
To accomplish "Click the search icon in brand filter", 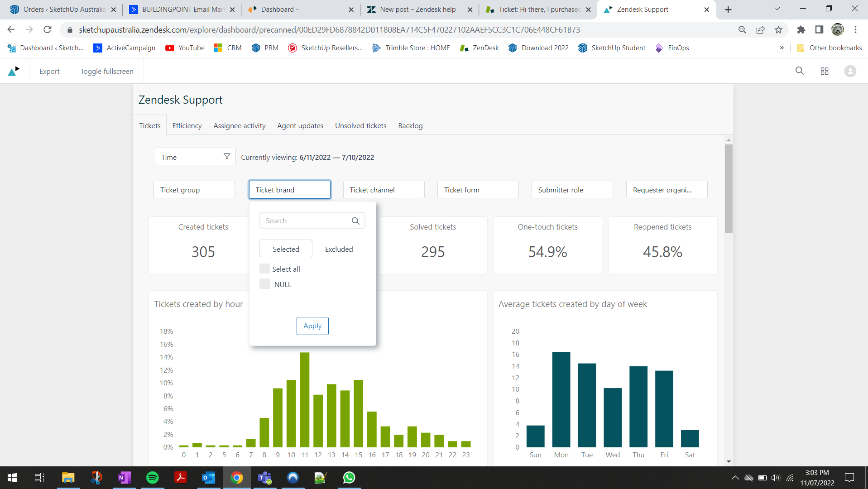I will tap(355, 221).
